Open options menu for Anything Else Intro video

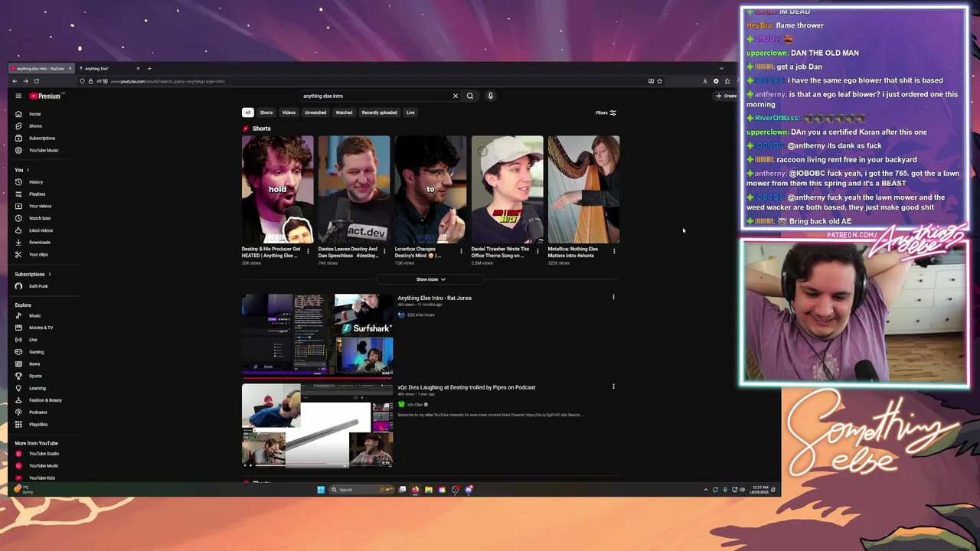coord(613,297)
